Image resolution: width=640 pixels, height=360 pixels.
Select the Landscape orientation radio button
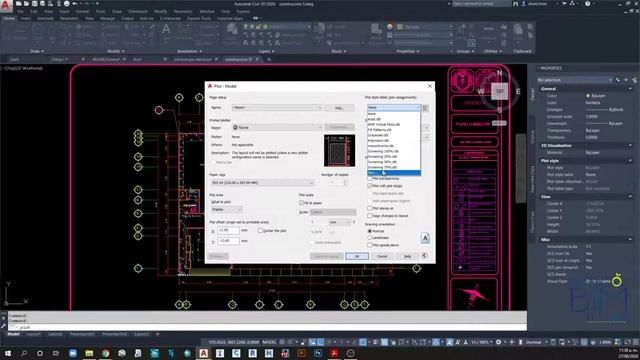tap(370, 238)
